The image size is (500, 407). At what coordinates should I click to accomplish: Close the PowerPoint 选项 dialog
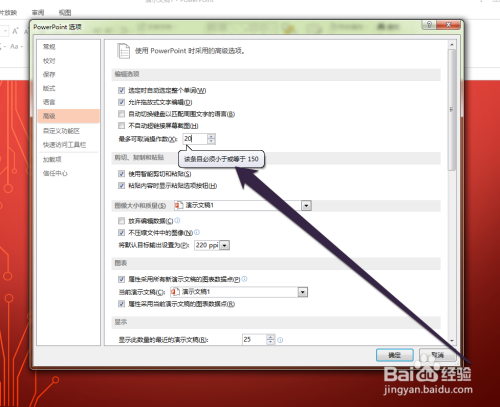[448, 25]
